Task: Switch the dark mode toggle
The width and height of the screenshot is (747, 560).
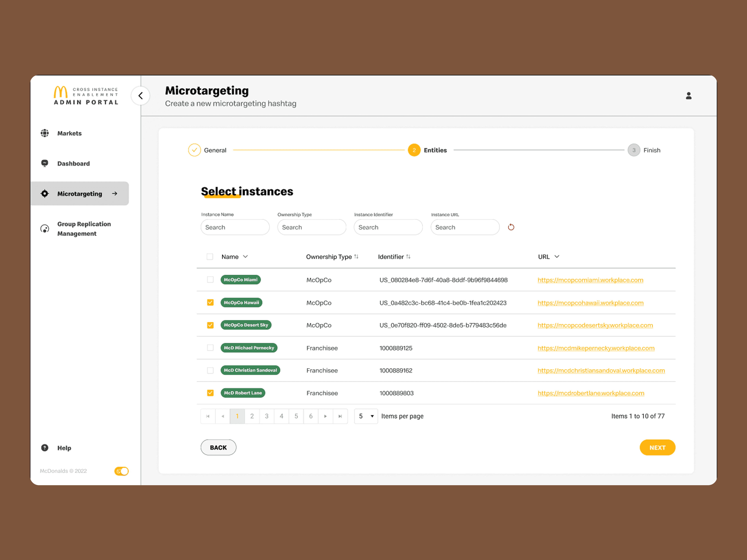Action: pyautogui.click(x=121, y=471)
